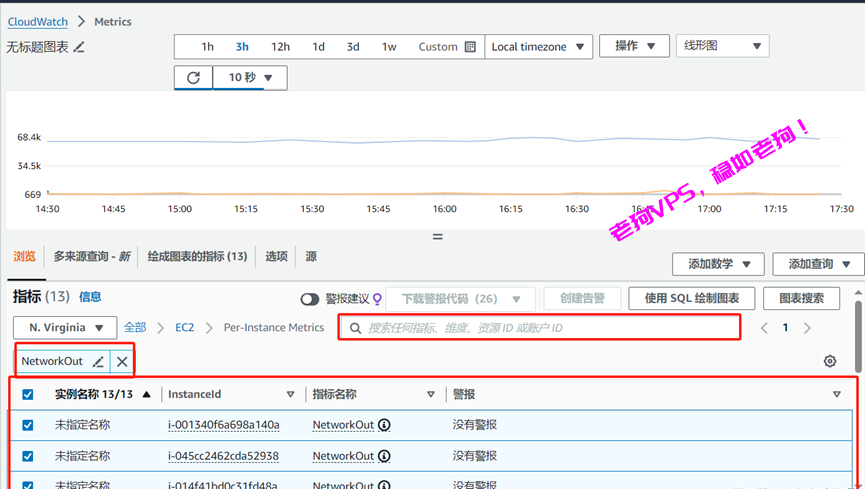Click the settings gear above the metrics table
This screenshot has height=489, width=865.
829,362
